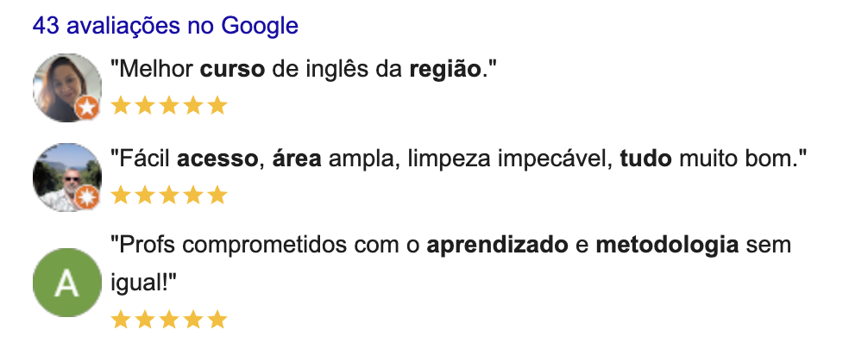Open the 43 avaliações no Google link
This screenshot has height=355, width=868.
[166, 26]
